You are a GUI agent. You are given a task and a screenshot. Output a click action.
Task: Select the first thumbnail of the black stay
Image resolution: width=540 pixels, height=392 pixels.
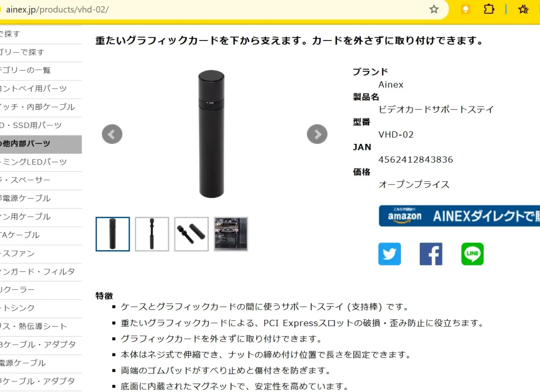(x=113, y=234)
